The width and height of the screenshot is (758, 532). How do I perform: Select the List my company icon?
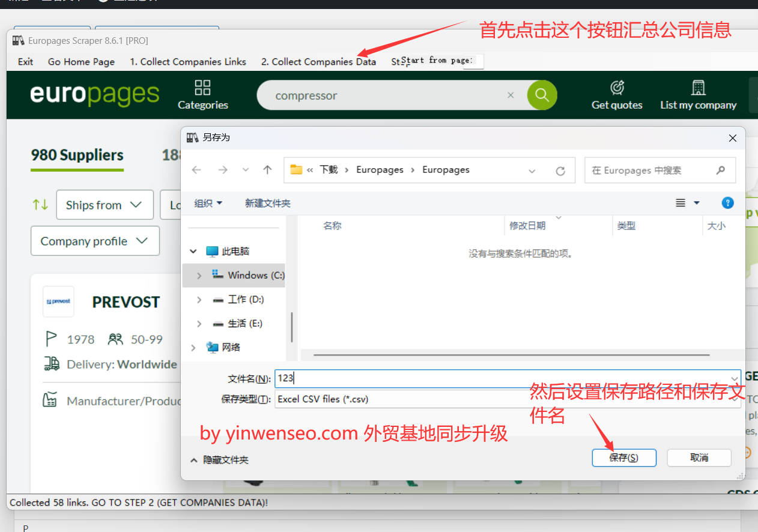click(x=698, y=89)
